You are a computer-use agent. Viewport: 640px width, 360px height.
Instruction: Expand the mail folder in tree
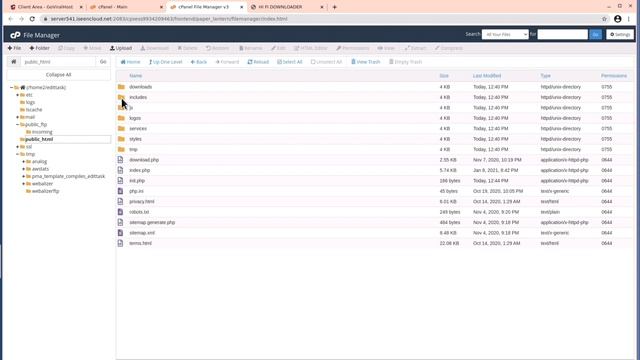pos(18,117)
